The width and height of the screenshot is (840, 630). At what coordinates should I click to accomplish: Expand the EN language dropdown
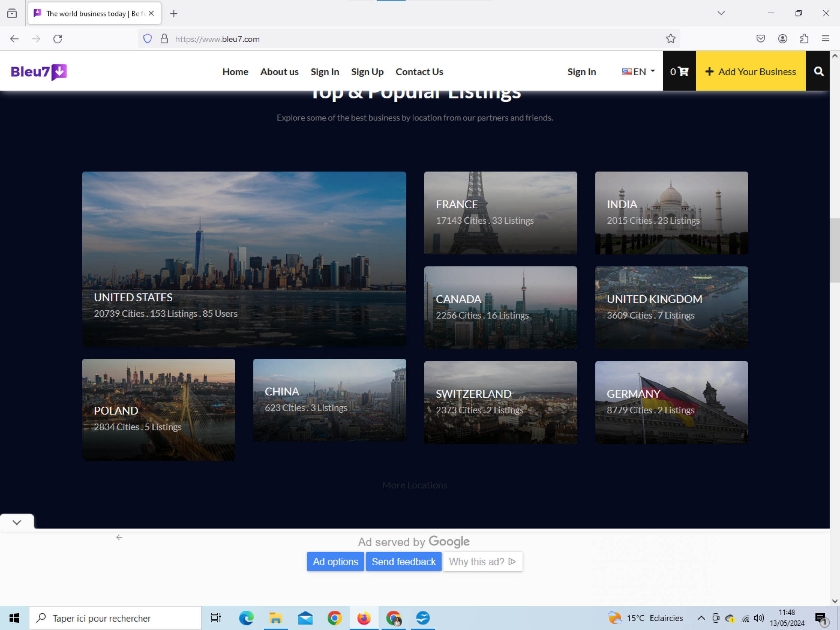click(638, 71)
